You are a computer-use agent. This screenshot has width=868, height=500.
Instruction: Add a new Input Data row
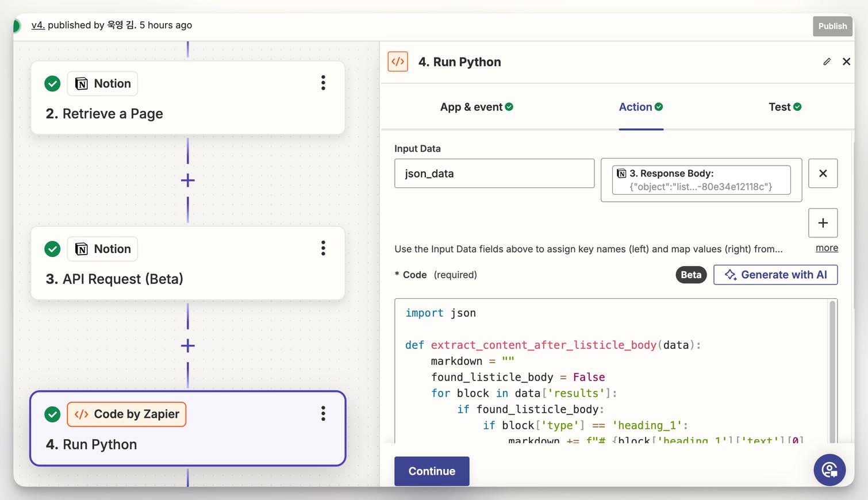pos(823,223)
